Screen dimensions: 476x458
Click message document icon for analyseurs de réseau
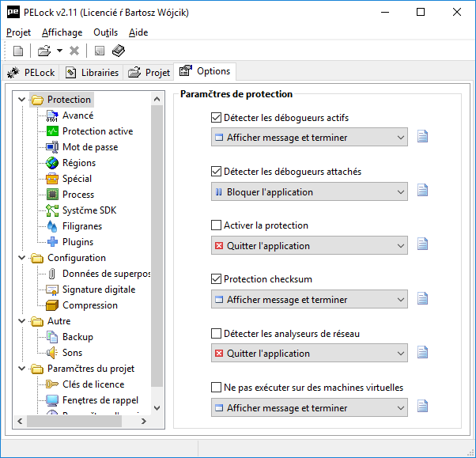click(x=422, y=352)
